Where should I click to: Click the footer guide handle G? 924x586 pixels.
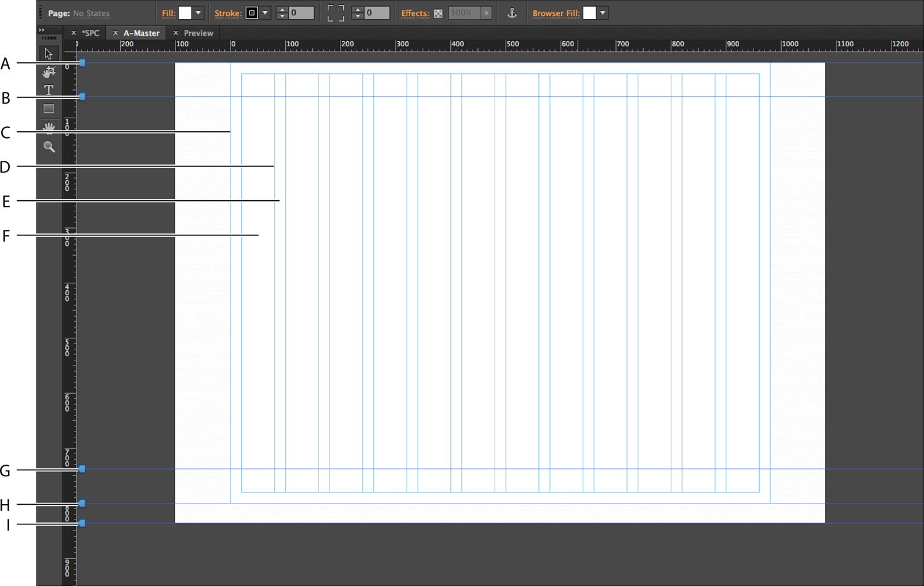[x=82, y=470]
